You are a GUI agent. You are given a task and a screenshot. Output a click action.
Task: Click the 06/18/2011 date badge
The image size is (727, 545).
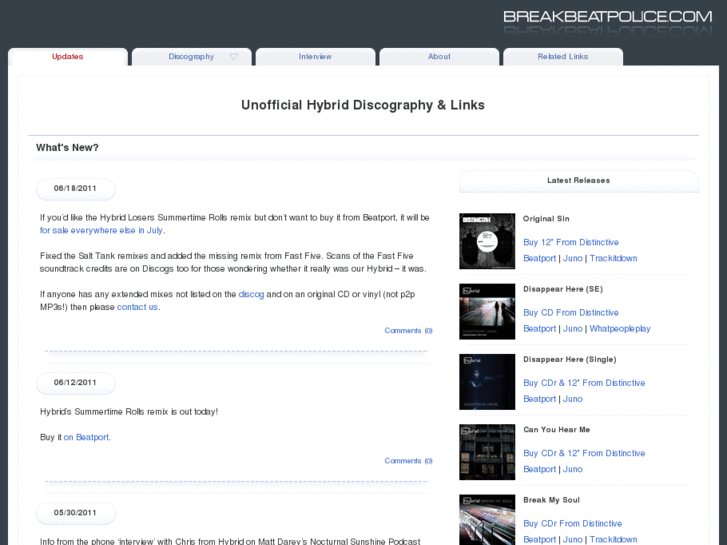pos(76,189)
